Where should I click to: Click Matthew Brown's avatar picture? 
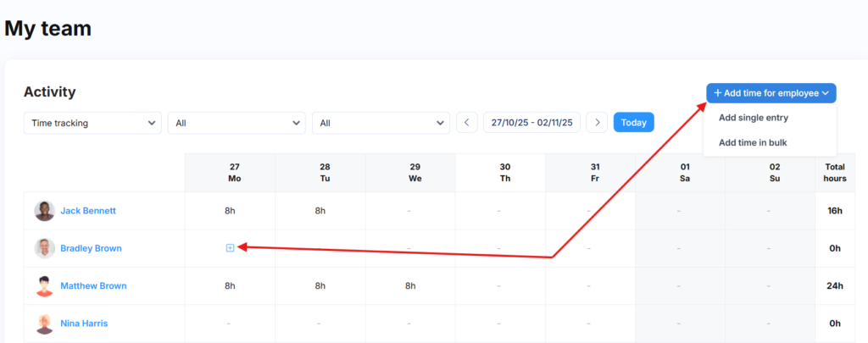pos(44,286)
